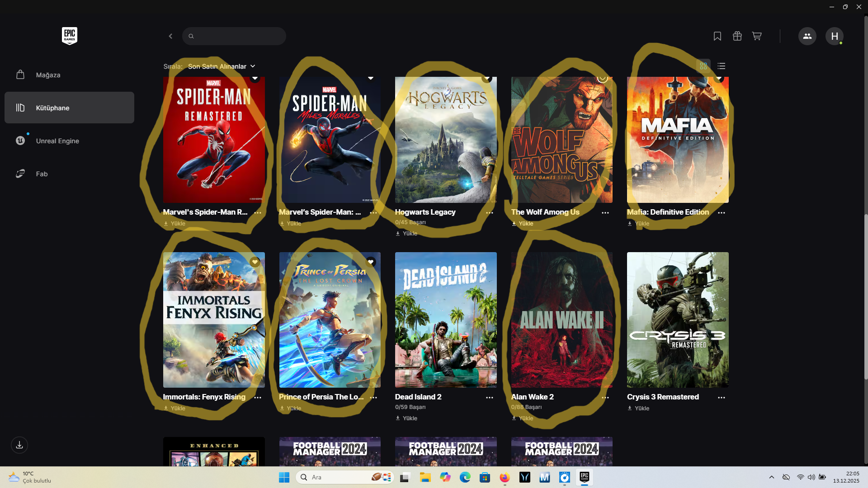Click Yükle under The Wolf Among Us
The height and width of the screenshot is (488, 868).
pyautogui.click(x=525, y=224)
